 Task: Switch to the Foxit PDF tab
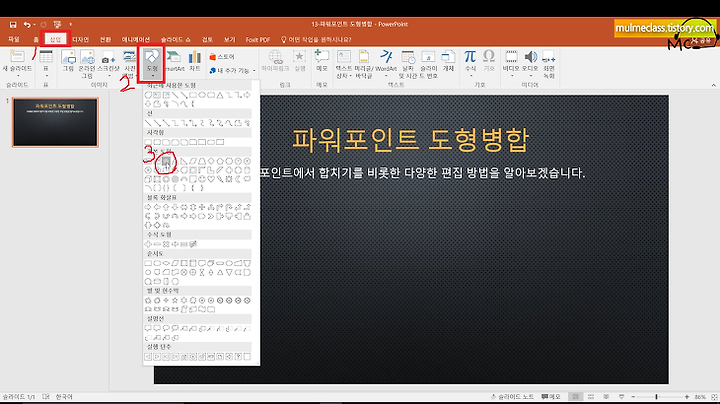click(258, 39)
